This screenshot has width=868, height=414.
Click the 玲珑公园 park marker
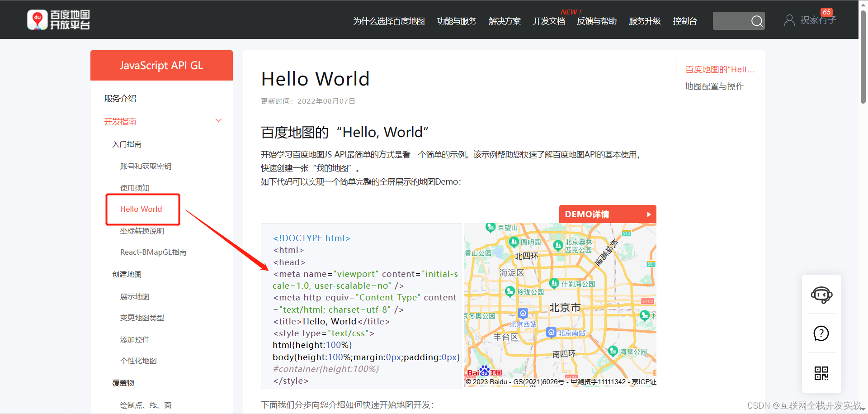(510, 291)
